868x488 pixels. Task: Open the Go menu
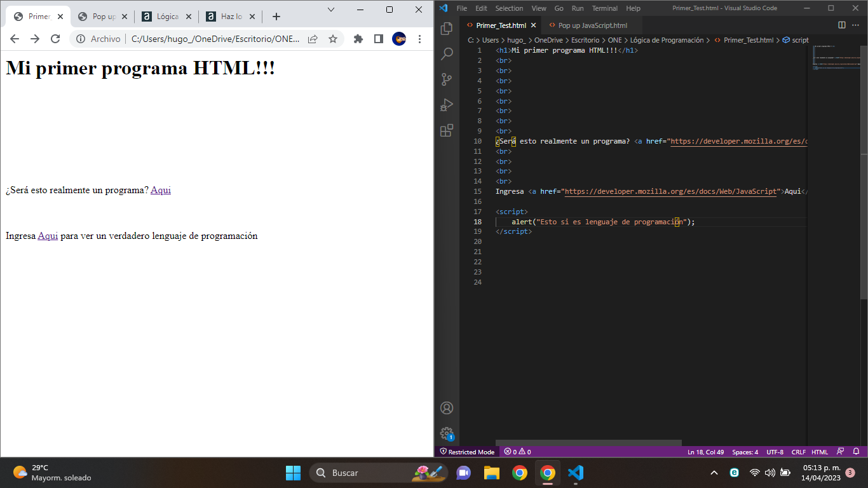tap(559, 8)
